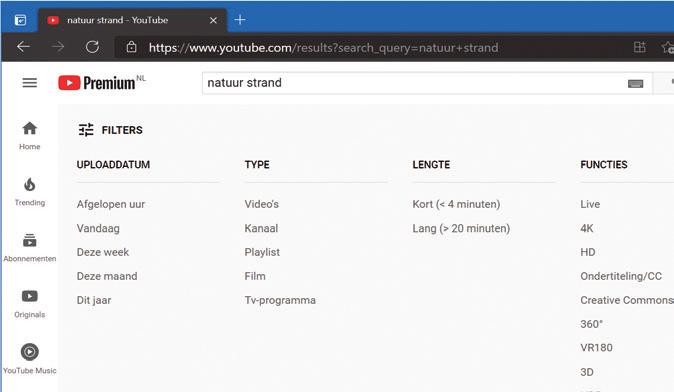Image resolution: width=674 pixels, height=392 pixels.
Task: Select Kort (< 4 minuten) length
Action: point(456,204)
